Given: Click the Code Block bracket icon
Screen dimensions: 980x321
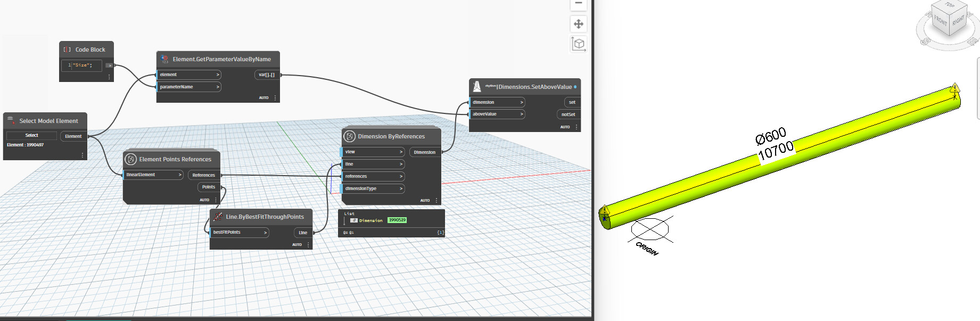Looking at the screenshot, I should point(67,50).
